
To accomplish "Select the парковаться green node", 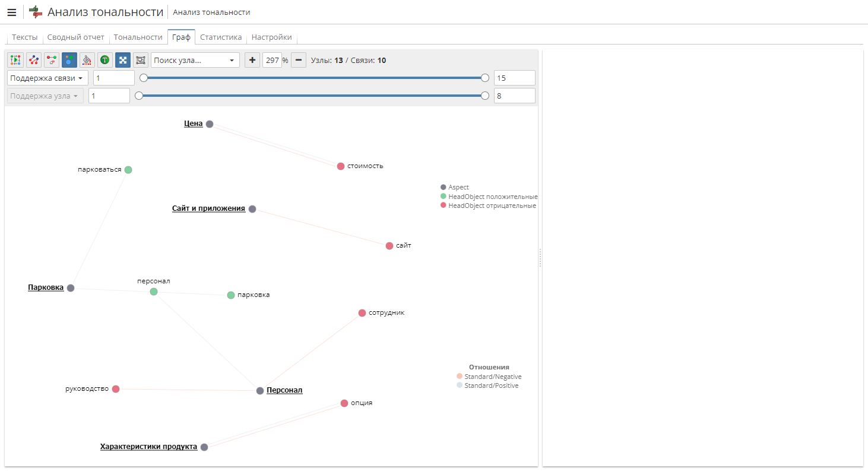I will 128,170.
